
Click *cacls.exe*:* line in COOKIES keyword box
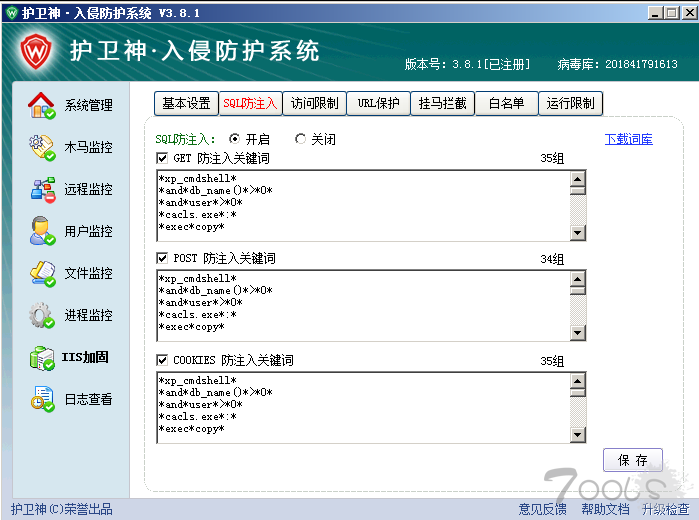coord(197,417)
